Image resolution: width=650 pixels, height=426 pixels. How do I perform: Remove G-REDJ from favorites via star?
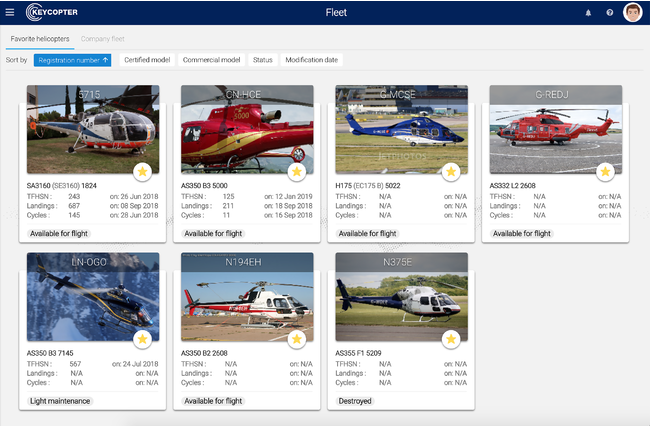(x=605, y=172)
